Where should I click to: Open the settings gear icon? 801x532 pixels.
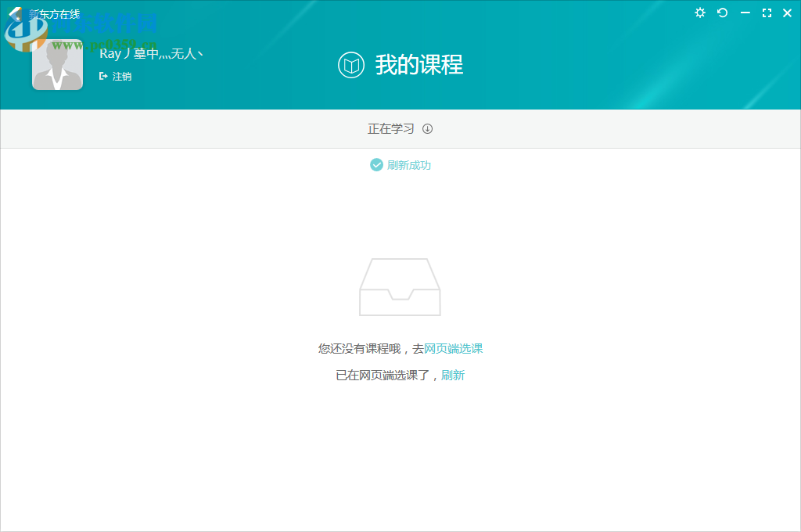point(699,13)
